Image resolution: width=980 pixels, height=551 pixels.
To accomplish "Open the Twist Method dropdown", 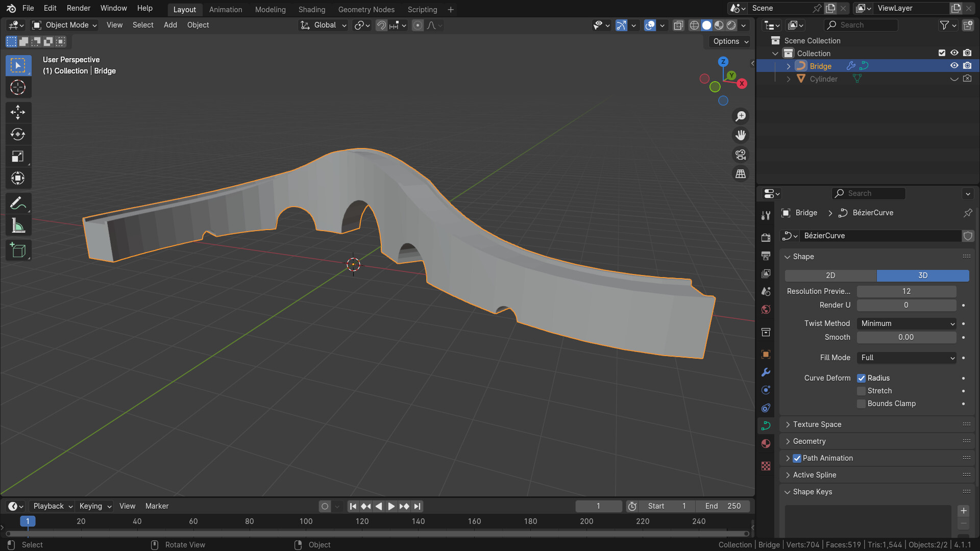I will [906, 323].
